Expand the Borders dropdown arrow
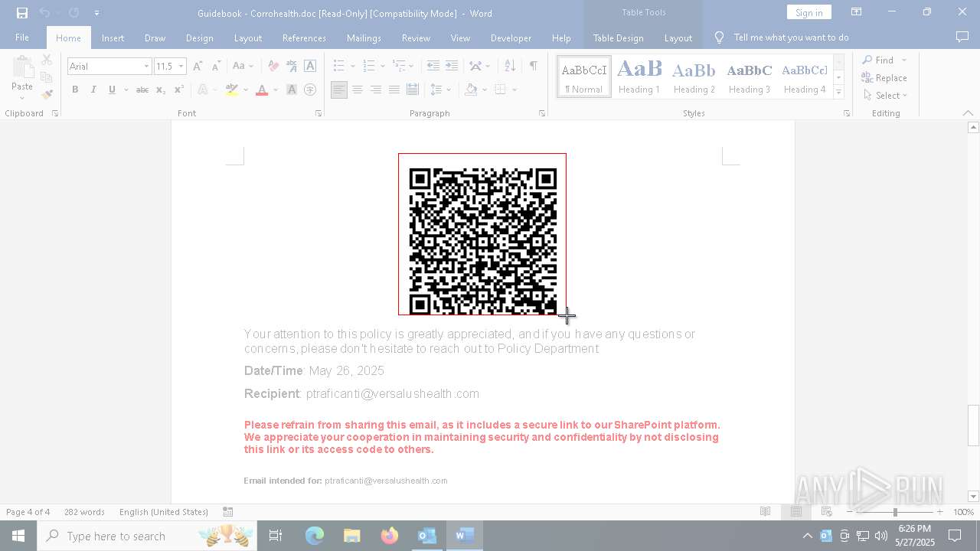The height and width of the screenshot is (551, 980). [x=514, y=90]
